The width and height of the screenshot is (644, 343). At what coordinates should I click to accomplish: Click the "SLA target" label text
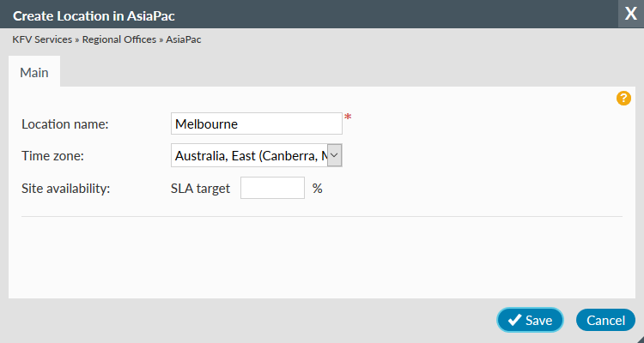coord(201,188)
